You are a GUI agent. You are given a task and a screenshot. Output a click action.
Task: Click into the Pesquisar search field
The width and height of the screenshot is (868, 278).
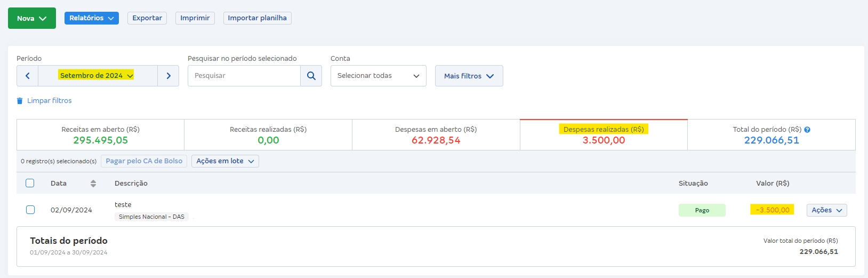(x=244, y=76)
